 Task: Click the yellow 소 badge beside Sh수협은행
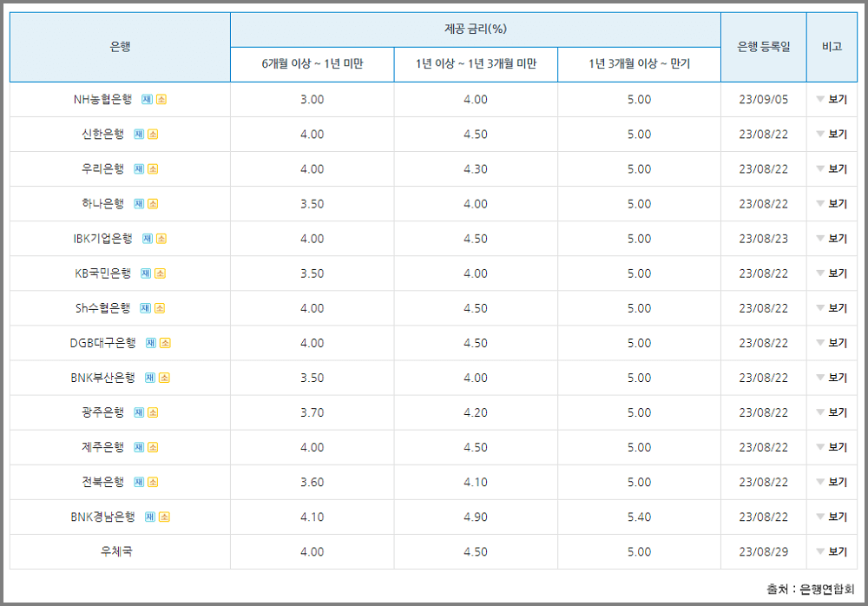coord(160,308)
